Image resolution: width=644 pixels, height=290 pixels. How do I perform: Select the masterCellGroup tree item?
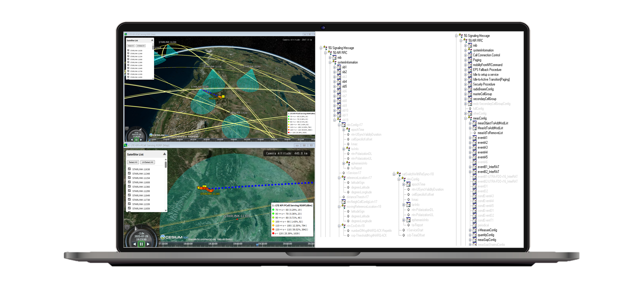(482, 94)
